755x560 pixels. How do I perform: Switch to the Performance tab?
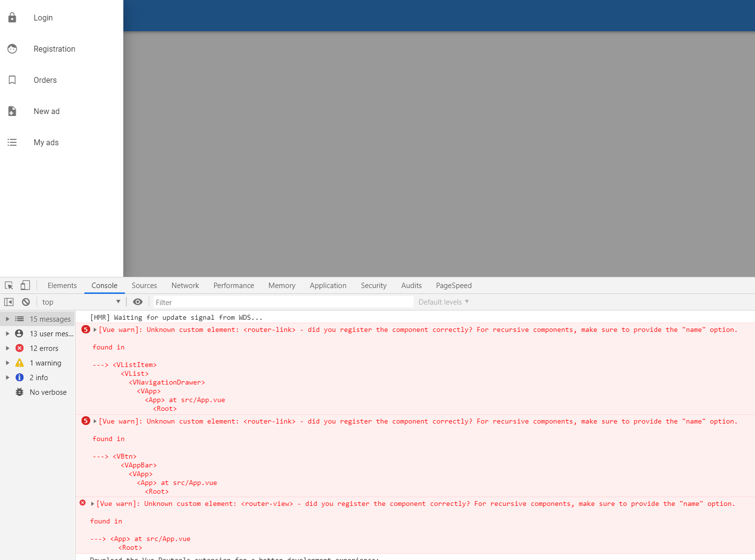coord(234,286)
